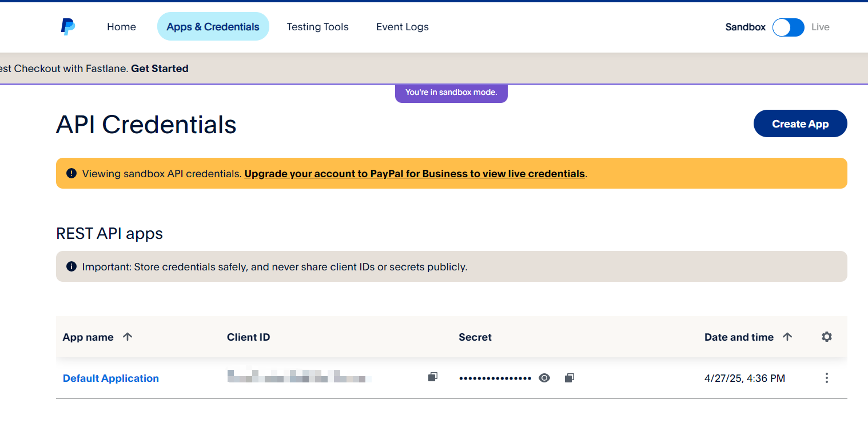Image resolution: width=868 pixels, height=431 pixels.
Task: Switch from Sandbox to Live mode
Action: pos(788,27)
